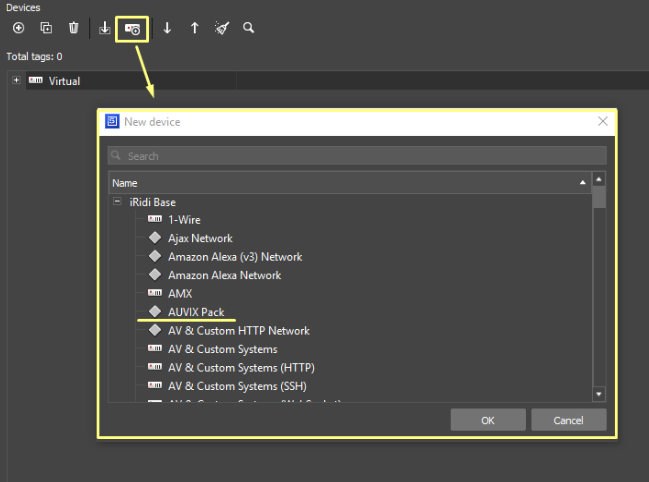The height and width of the screenshot is (482, 649).
Task: Choose Amazon Alexa (v3) Network
Action: pos(234,257)
